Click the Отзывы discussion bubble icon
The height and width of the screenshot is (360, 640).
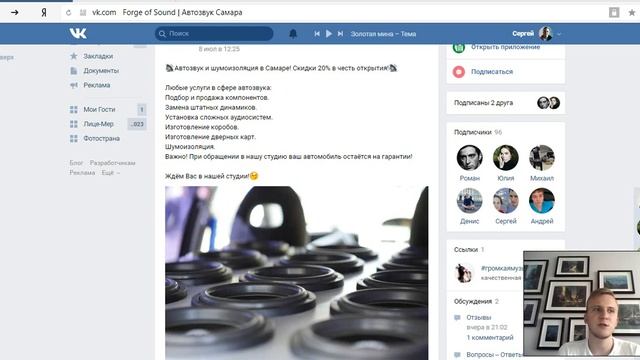pos(457,318)
